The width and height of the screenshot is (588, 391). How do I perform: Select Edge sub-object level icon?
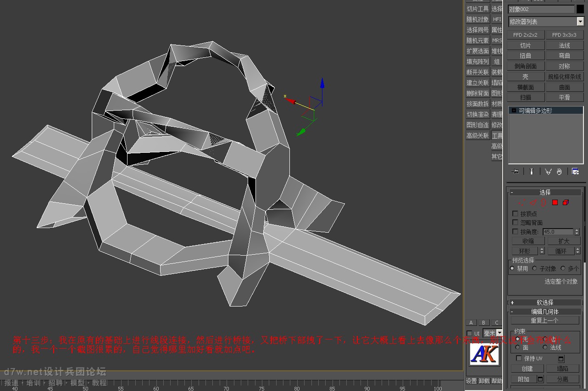click(533, 202)
